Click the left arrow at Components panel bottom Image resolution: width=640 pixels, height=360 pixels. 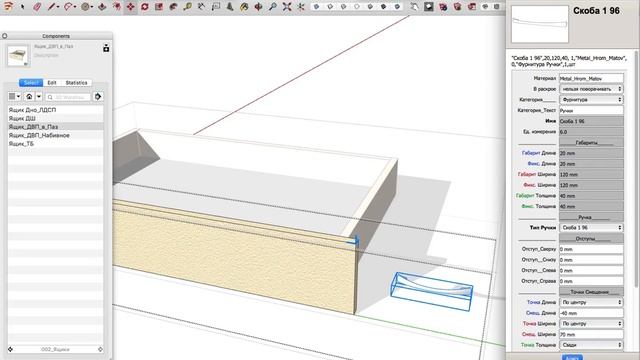(10, 349)
